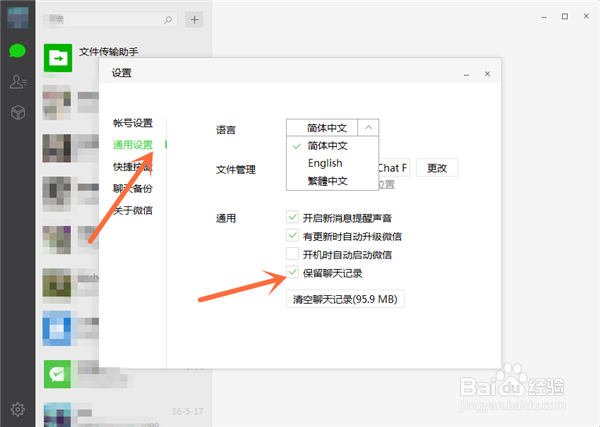The height and width of the screenshot is (427, 600).
Task: Close the 设置 dialog
Action: tap(487, 74)
